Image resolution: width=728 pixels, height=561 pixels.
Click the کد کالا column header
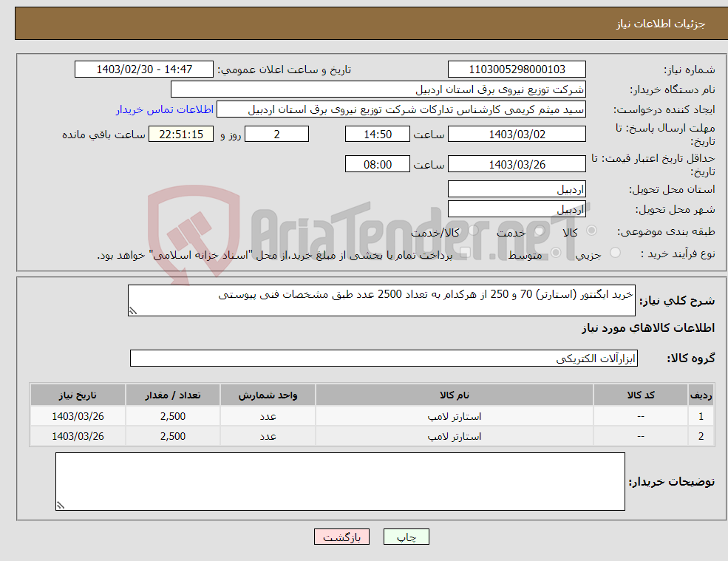641,395
